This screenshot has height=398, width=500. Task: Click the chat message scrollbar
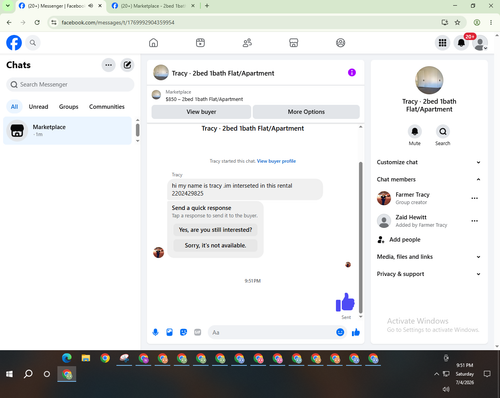(x=360, y=237)
